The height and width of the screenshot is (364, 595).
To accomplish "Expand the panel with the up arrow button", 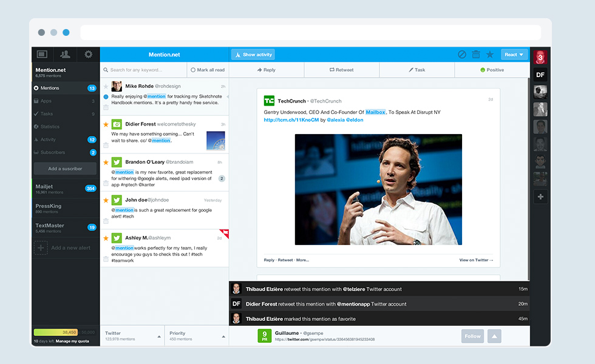I will click(x=494, y=336).
